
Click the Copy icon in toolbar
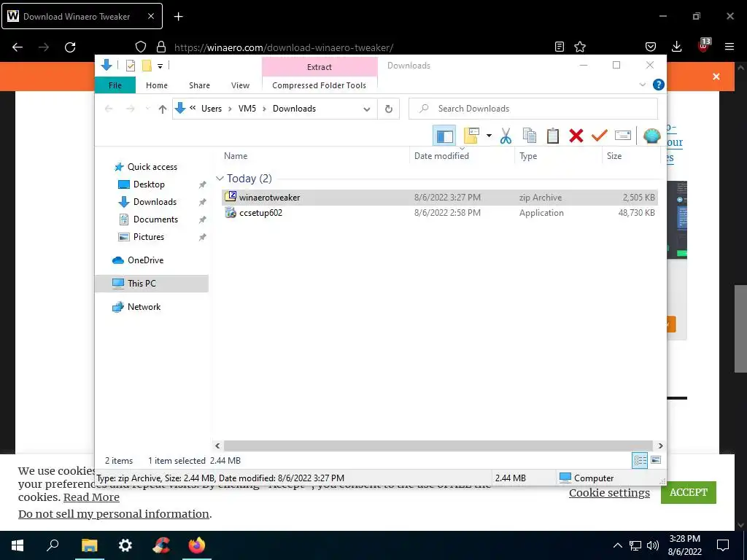pos(530,136)
